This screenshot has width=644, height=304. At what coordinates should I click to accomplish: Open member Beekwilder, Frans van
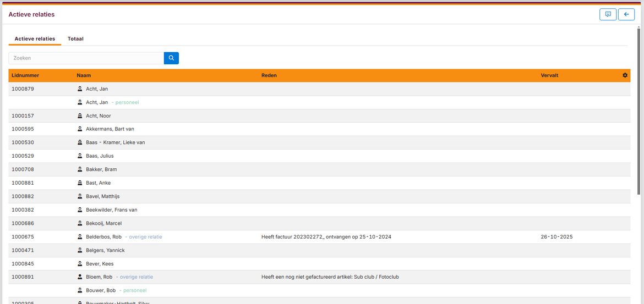(111, 210)
